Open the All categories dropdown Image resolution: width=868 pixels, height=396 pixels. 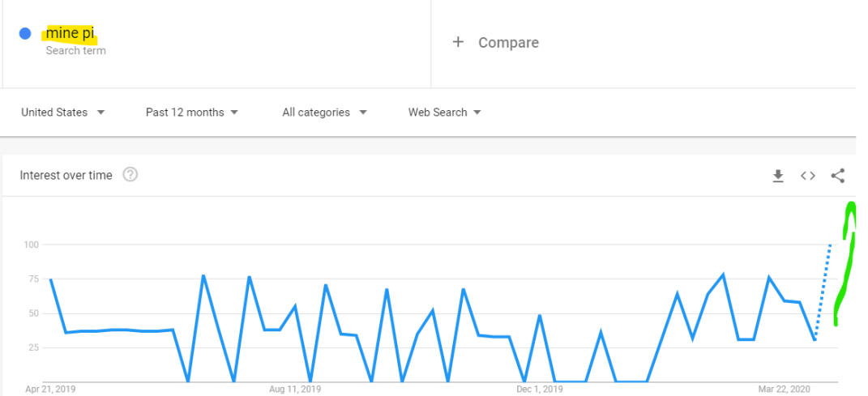[324, 113]
